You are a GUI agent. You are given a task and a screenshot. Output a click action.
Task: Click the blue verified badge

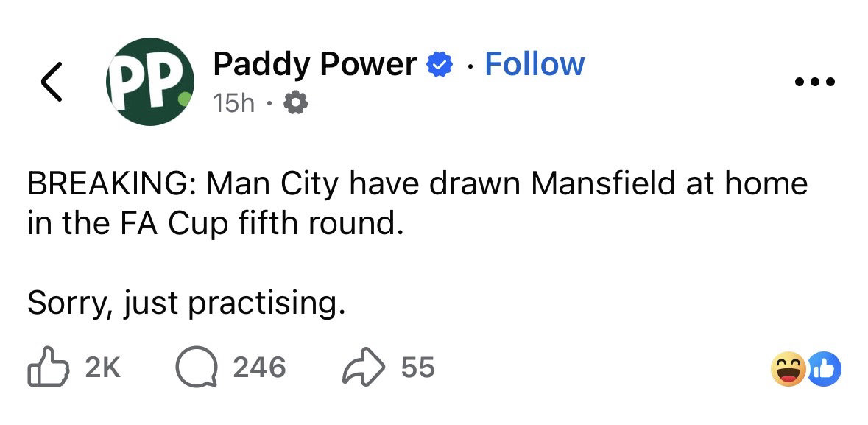pos(440,66)
